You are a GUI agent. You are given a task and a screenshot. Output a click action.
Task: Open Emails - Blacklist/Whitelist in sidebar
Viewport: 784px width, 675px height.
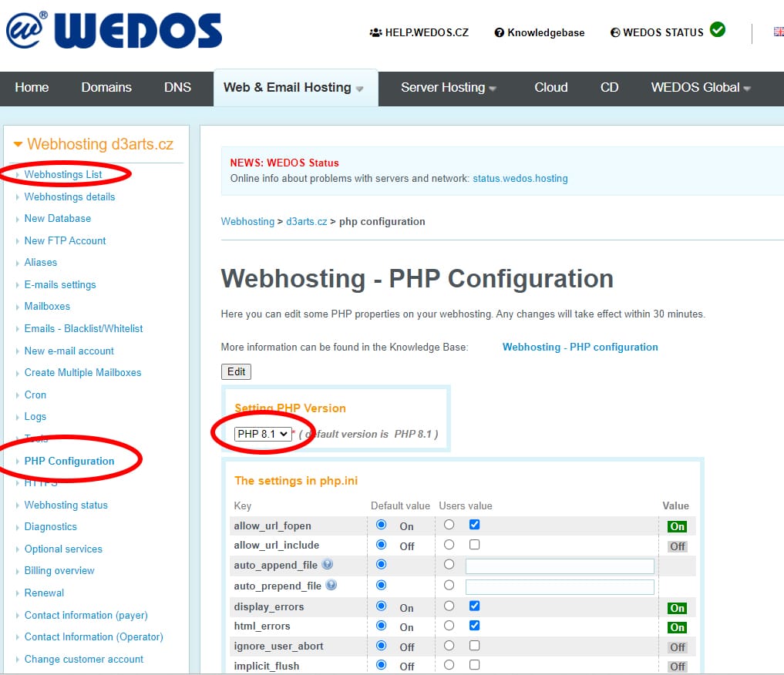point(83,329)
